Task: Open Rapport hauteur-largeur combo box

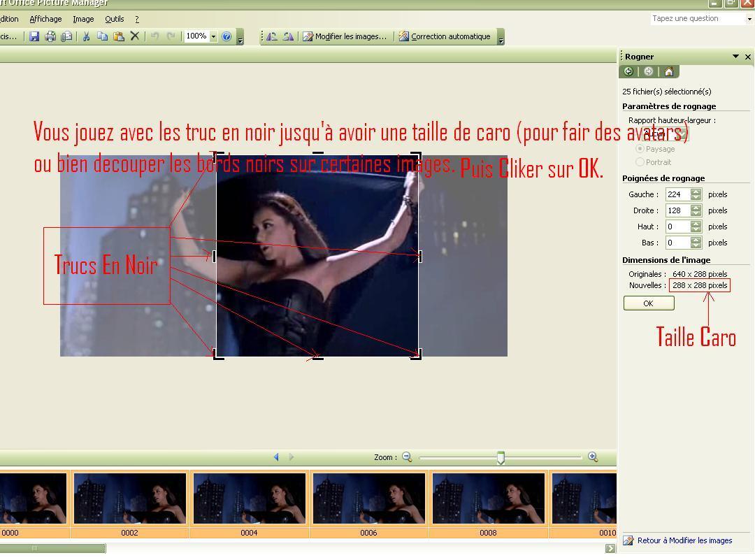Action: (666, 134)
